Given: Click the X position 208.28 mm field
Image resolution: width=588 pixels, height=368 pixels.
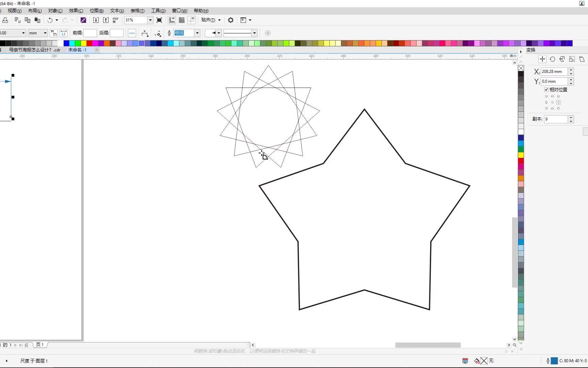Looking at the screenshot, I should click(x=554, y=72).
